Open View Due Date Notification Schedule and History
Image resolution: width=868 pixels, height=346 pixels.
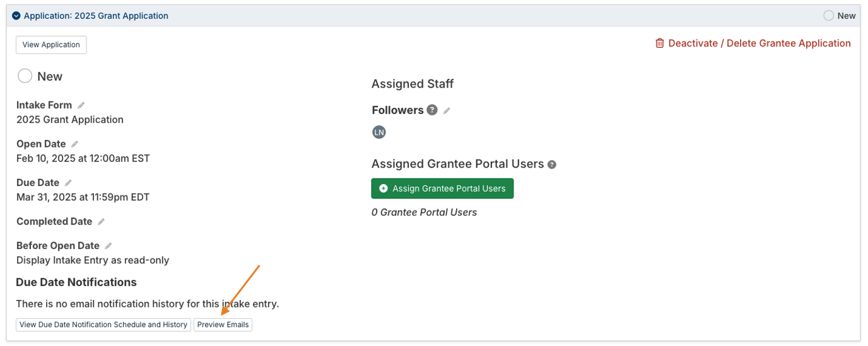[x=103, y=325]
